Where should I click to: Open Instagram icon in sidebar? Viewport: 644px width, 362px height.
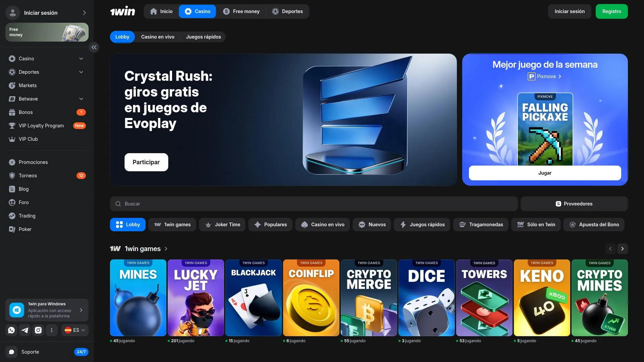pos(38,330)
